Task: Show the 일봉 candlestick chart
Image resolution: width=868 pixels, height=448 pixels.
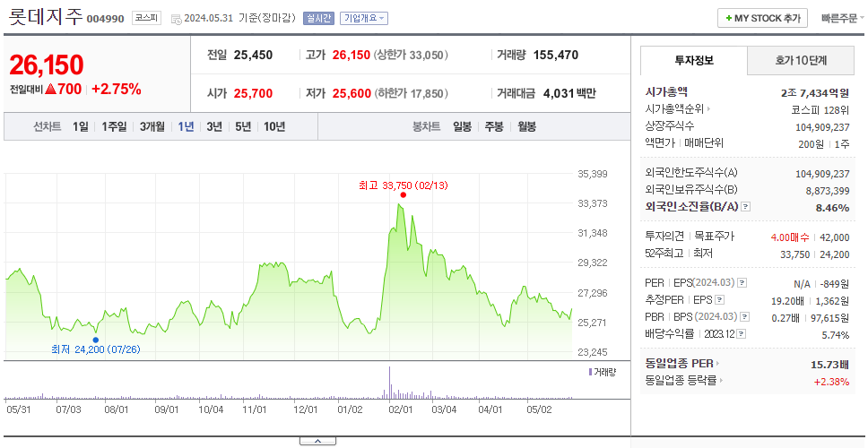Action: pos(462,126)
